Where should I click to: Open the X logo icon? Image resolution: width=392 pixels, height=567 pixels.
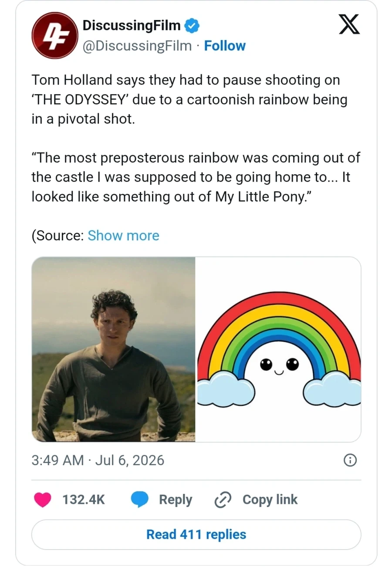(x=349, y=25)
